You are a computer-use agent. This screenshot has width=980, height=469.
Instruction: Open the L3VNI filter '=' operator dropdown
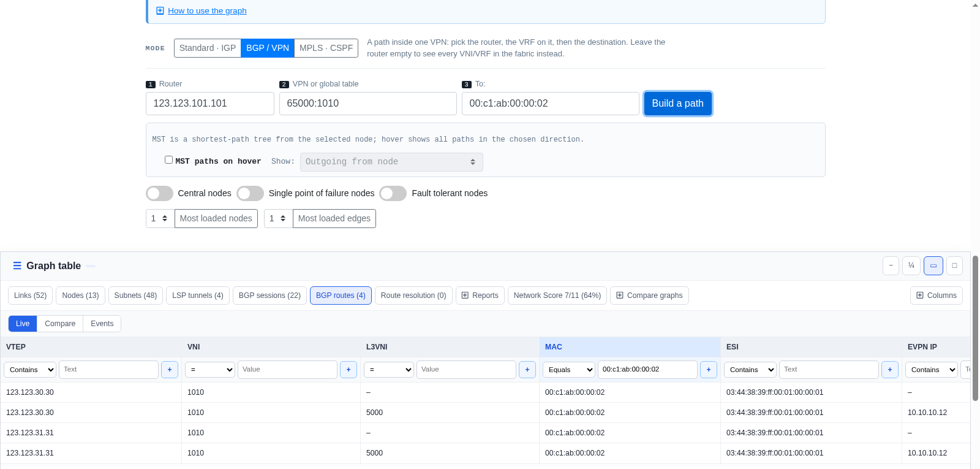(389, 370)
